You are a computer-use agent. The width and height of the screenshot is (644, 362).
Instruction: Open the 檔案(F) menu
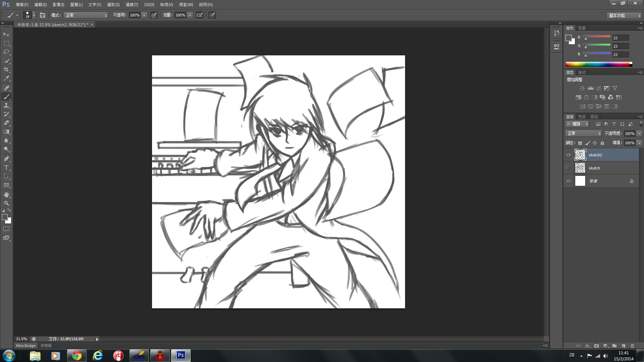pyautogui.click(x=22, y=5)
